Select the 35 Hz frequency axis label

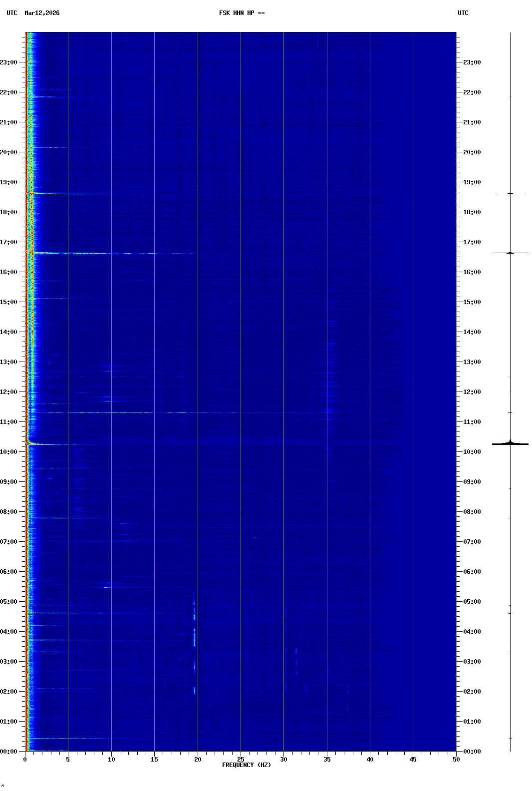(x=327, y=760)
